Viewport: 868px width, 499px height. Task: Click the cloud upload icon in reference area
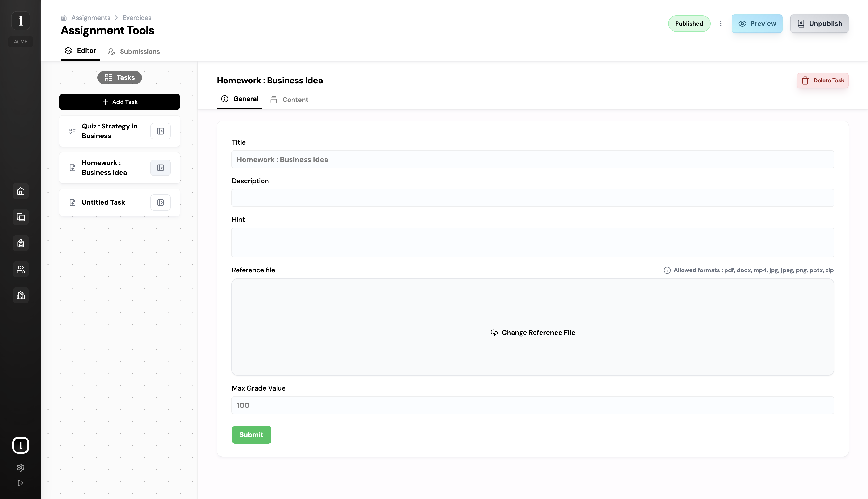[x=494, y=332]
